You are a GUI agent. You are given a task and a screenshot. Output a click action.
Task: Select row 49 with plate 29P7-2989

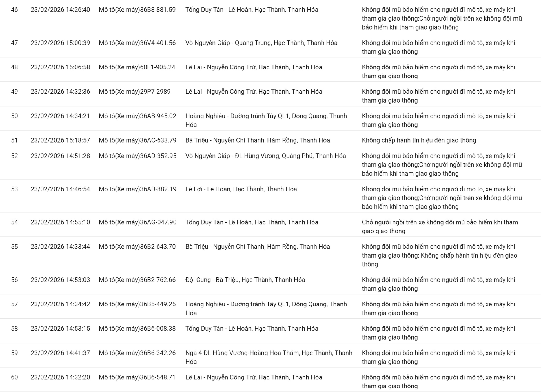[135, 92]
